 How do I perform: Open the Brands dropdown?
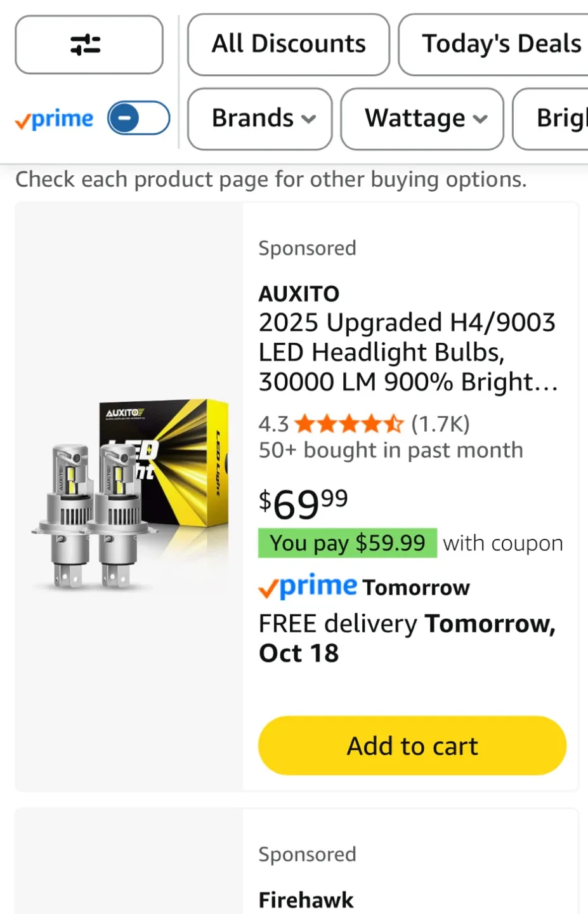click(x=259, y=119)
